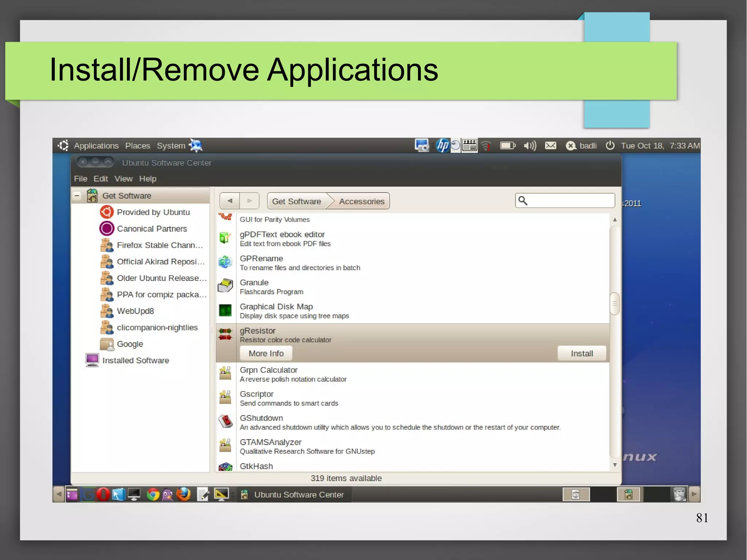The height and width of the screenshot is (560, 747).
Task: Select Older Ubuntu Releases source
Action: tap(162, 278)
